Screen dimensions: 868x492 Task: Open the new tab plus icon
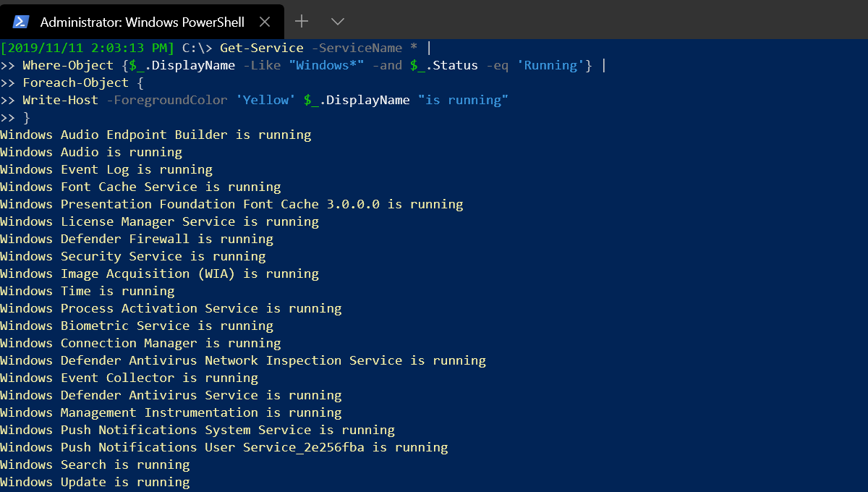point(301,21)
